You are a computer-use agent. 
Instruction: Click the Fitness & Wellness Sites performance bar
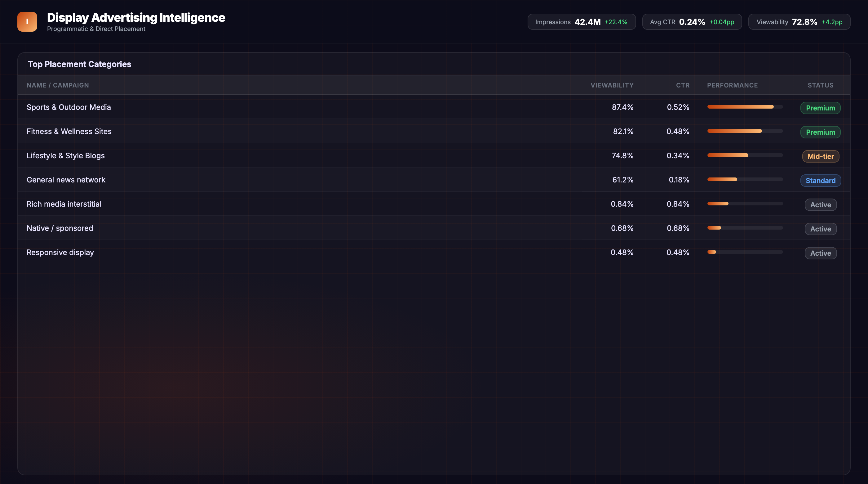pos(745,131)
